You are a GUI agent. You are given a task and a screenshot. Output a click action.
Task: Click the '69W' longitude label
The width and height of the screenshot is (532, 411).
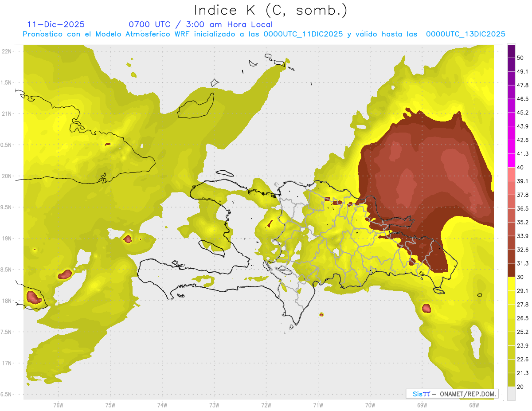(x=422, y=405)
